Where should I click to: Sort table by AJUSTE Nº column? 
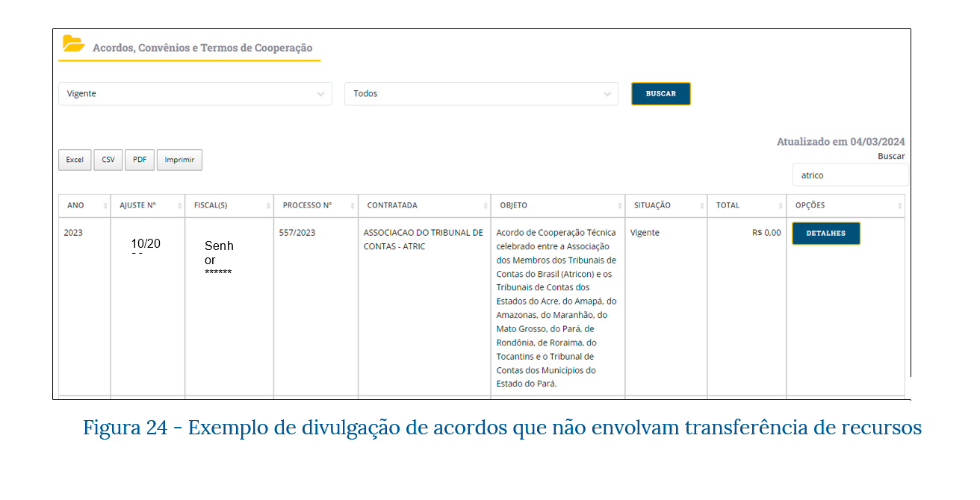[x=147, y=206]
